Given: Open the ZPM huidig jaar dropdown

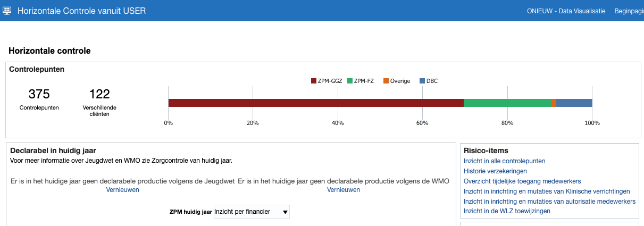Looking at the screenshot, I should [x=251, y=212].
